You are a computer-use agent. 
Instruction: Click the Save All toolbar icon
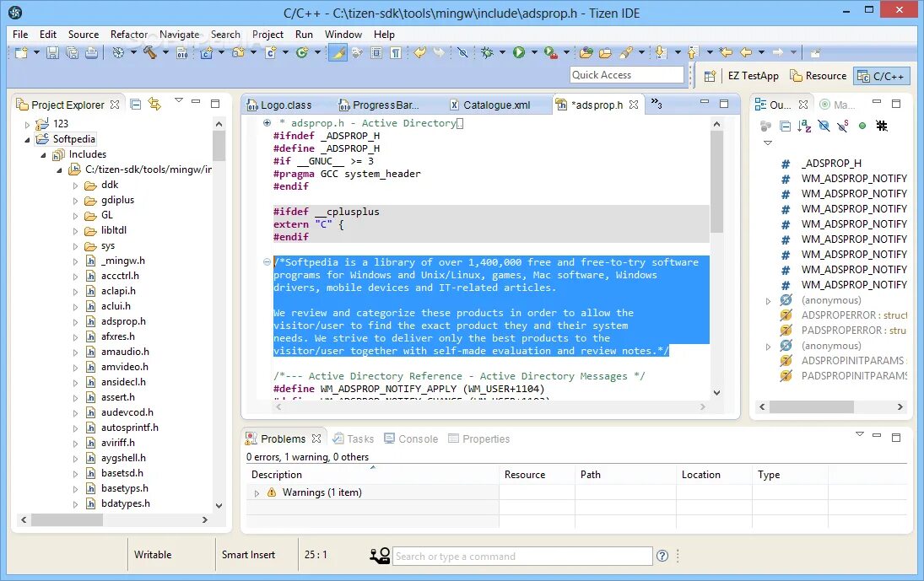pyautogui.click(x=72, y=53)
